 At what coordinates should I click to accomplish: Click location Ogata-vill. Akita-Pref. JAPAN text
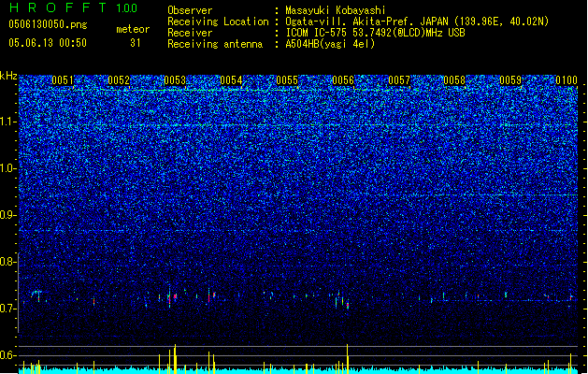click(x=417, y=22)
